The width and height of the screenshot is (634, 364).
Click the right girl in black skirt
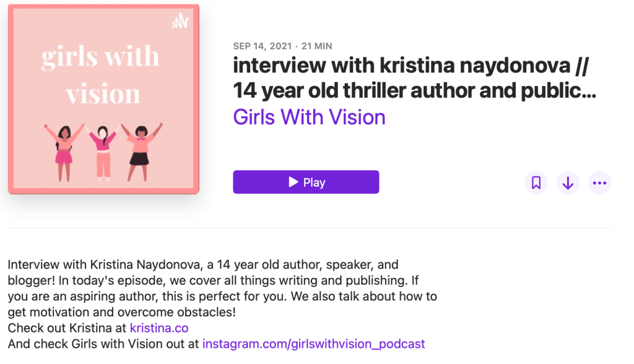click(141, 150)
